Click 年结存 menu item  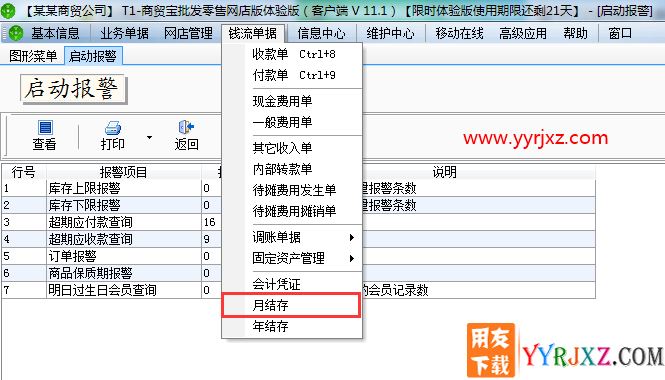(293, 326)
